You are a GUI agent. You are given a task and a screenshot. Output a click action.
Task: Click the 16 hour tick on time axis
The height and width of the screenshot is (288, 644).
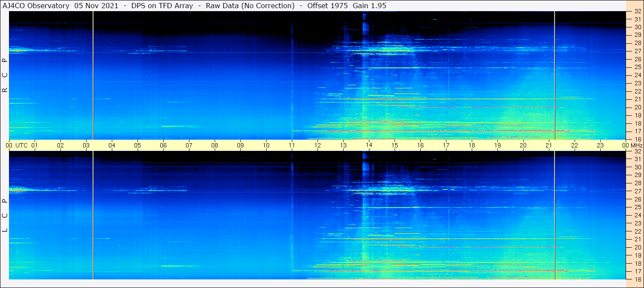click(420, 145)
